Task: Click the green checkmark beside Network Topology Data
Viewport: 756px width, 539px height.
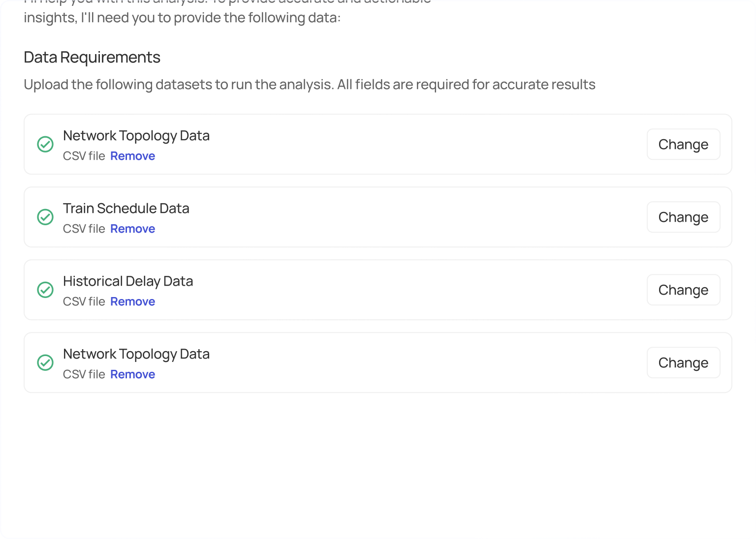Action: [45, 144]
